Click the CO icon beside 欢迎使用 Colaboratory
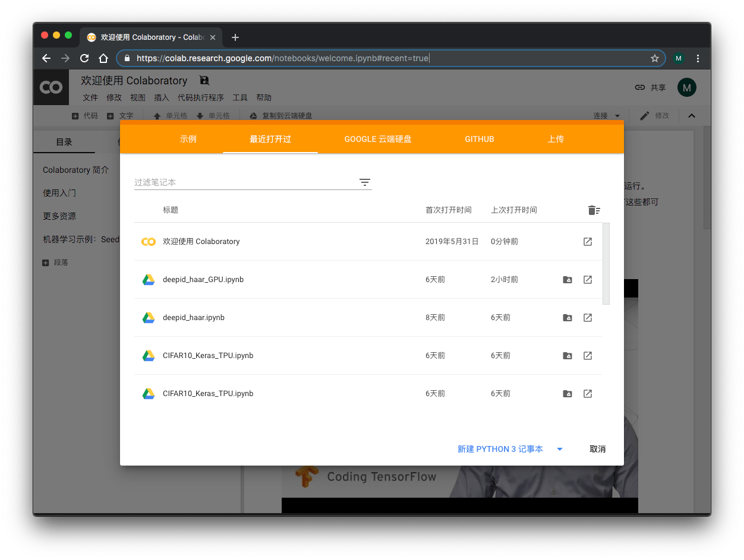Screen dimensions: 744x560 pos(148,241)
